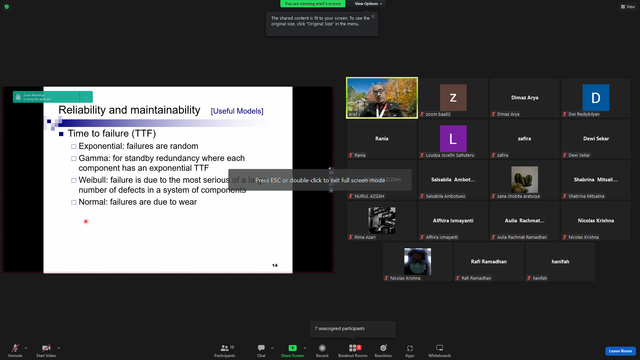The width and height of the screenshot is (640, 360).
Task: Expand video options caret beside Start Video
Action: tap(58, 348)
